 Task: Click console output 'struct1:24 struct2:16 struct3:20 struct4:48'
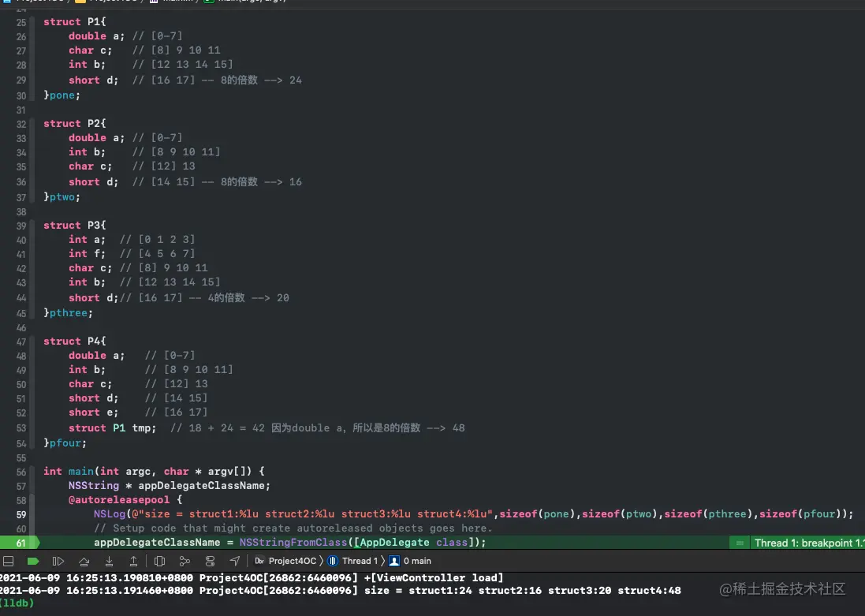(545, 591)
